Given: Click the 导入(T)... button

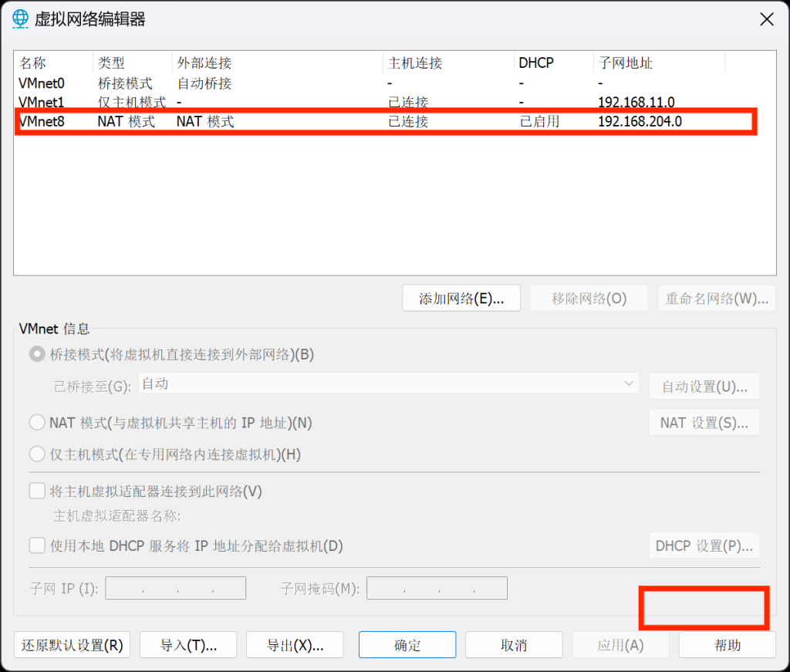Looking at the screenshot, I should 188,645.
